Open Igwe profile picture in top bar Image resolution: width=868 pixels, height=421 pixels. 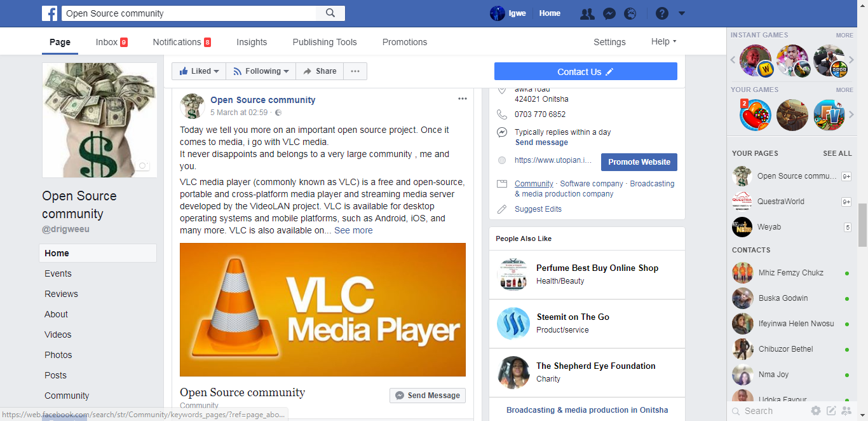tap(498, 13)
